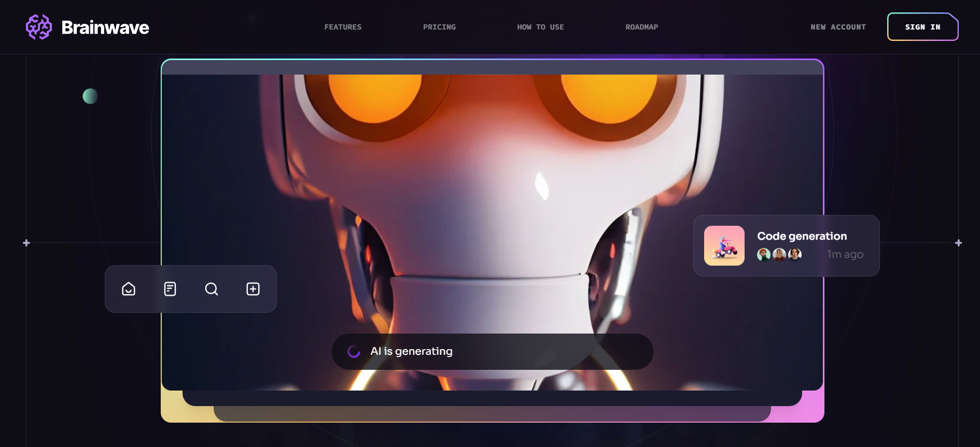Open the How To Use section

click(x=540, y=27)
